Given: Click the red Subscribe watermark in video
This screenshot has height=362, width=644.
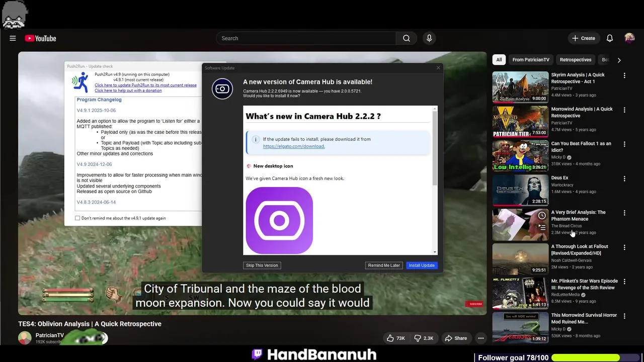Looking at the screenshot, I should click(x=475, y=304).
